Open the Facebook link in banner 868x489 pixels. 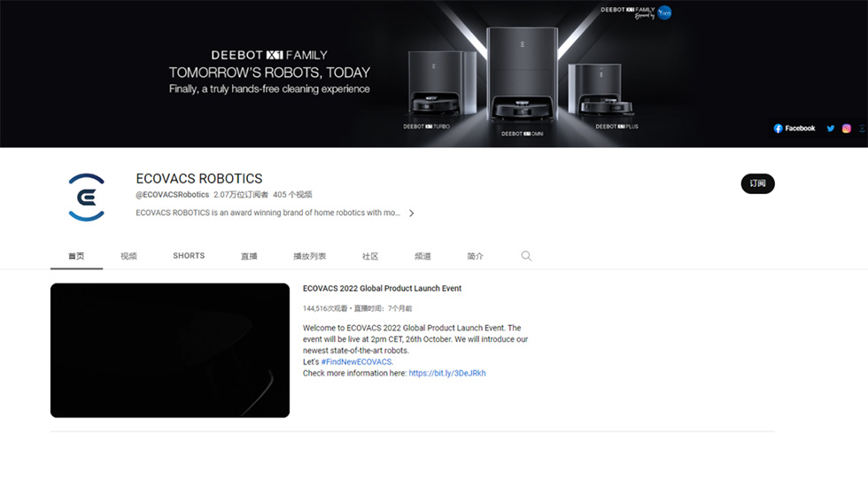(x=794, y=128)
